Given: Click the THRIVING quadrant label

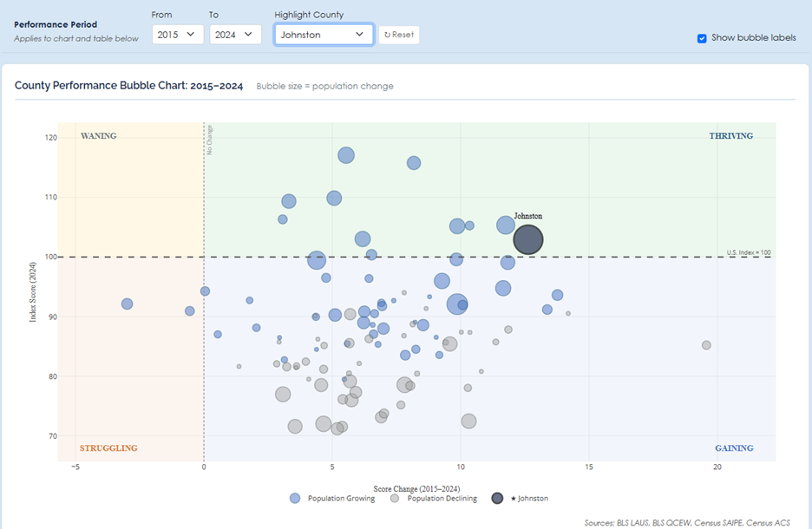Looking at the screenshot, I should (730, 136).
